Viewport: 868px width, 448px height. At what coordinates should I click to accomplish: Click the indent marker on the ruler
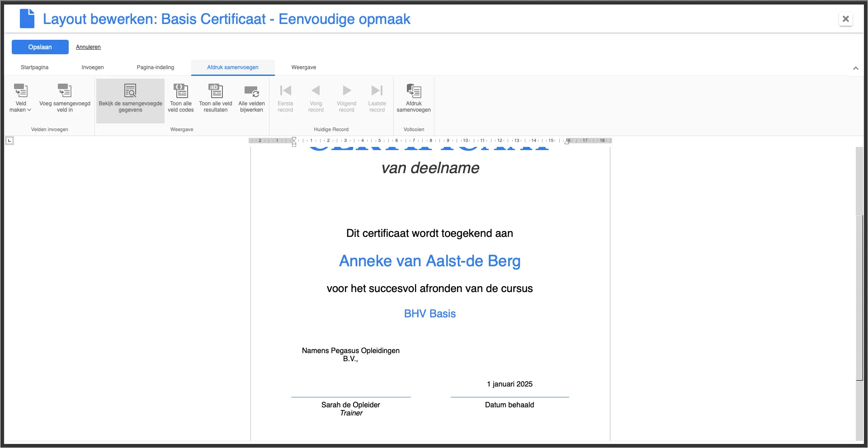294,142
